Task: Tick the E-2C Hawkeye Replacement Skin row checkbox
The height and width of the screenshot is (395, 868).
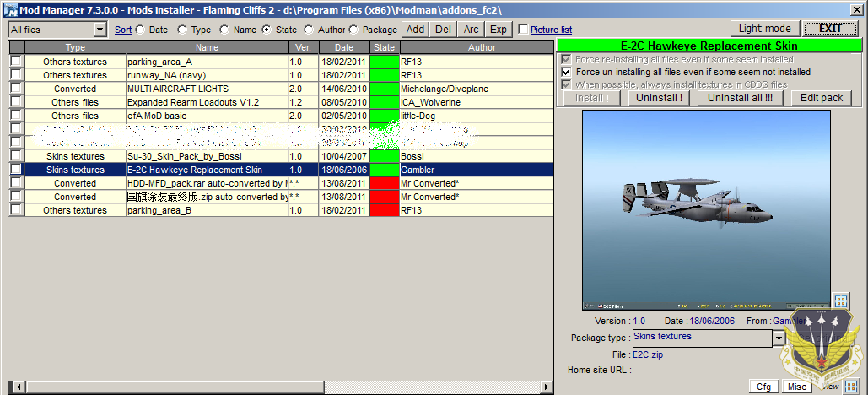Action: click(16, 169)
